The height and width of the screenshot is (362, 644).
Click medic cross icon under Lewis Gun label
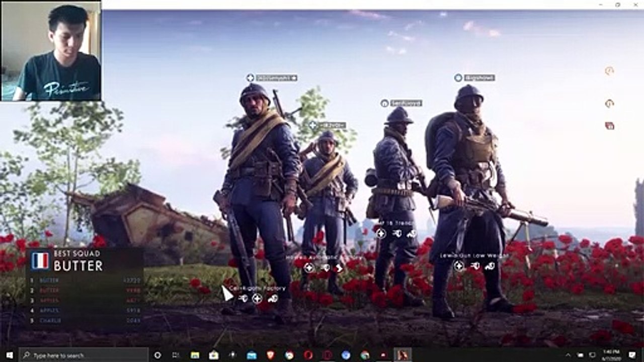459,266
